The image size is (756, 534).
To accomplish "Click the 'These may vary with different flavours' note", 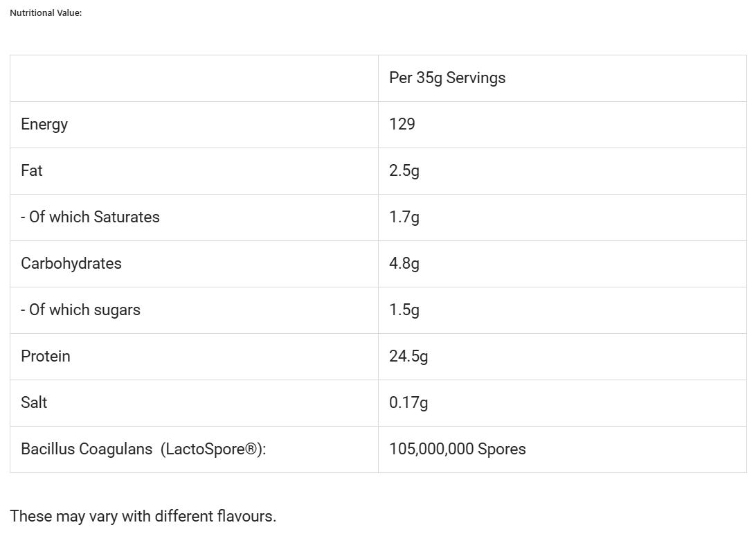I will point(143,517).
